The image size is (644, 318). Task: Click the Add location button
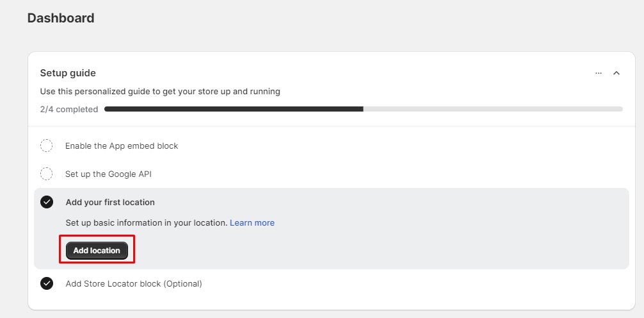(97, 251)
